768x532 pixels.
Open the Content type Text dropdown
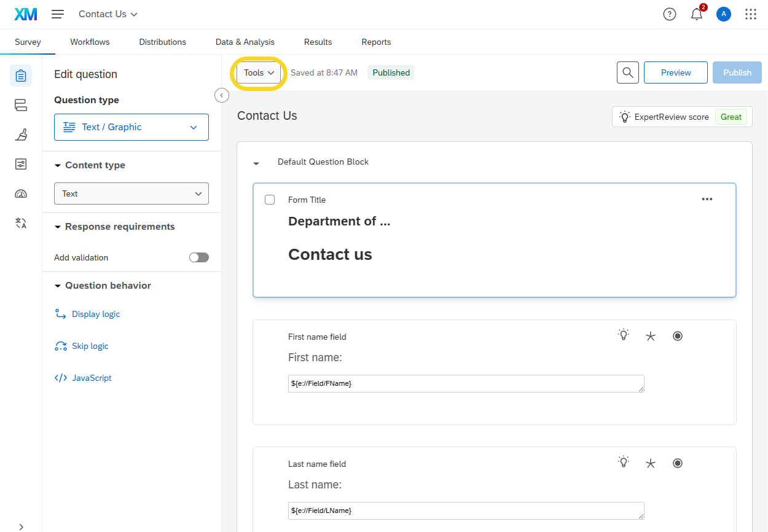pyautogui.click(x=131, y=194)
